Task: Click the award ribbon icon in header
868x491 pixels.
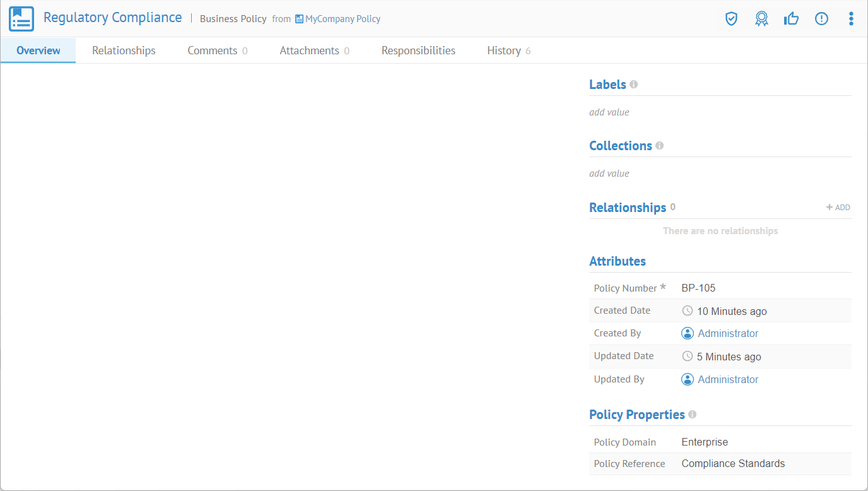Action: pos(761,19)
